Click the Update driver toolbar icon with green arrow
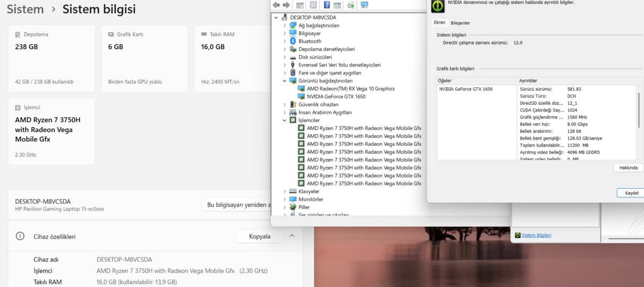The width and height of the screenshot is (644, 287). click(x=351, y=5)
